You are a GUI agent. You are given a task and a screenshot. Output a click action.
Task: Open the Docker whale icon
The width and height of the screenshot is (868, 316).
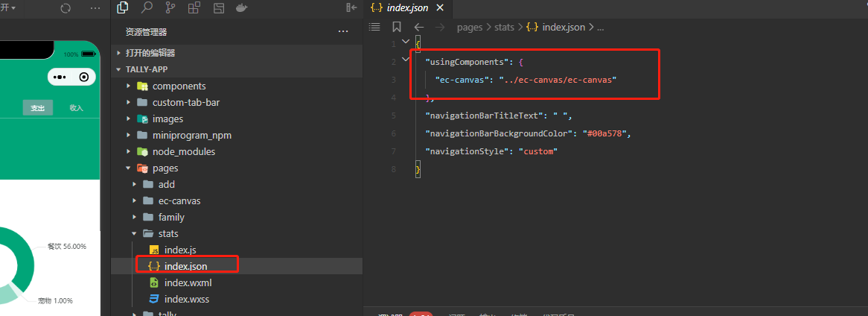point(241,7)
